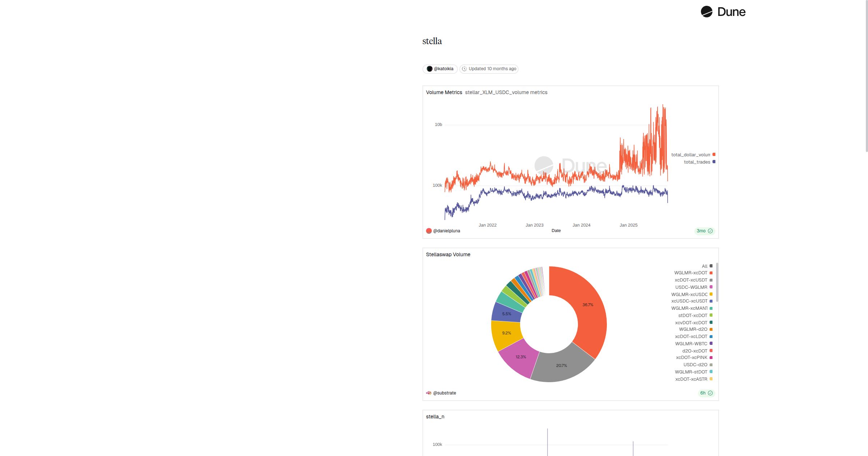Open the Volume Metrics chart title
Screen dimensions: 868x456
pyautogui.click(x=444, y=93)
